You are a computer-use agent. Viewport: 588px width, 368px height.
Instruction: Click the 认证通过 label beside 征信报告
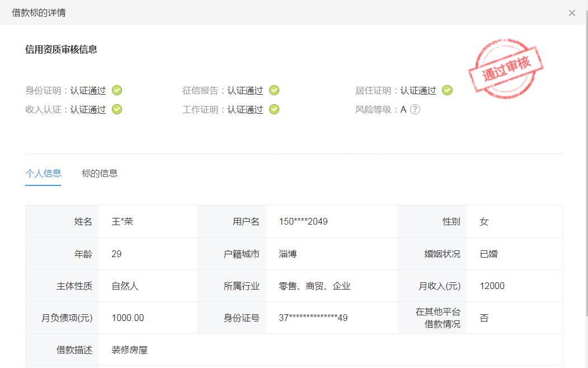click(245, 90)
